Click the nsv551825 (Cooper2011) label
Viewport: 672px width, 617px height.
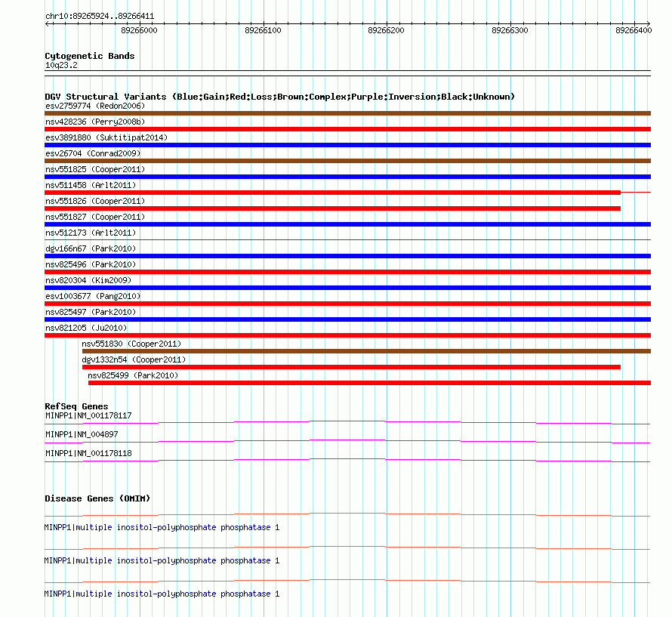[x=95, y=169]
